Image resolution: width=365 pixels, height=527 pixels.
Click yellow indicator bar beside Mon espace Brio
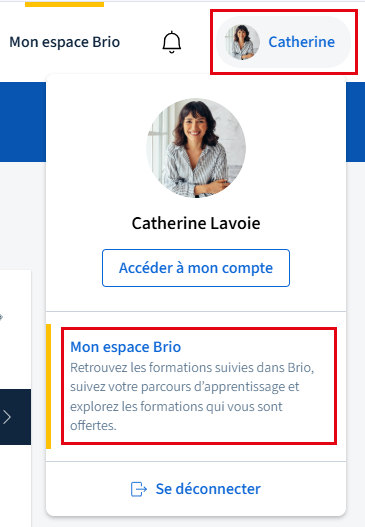[x=48, y=386]
